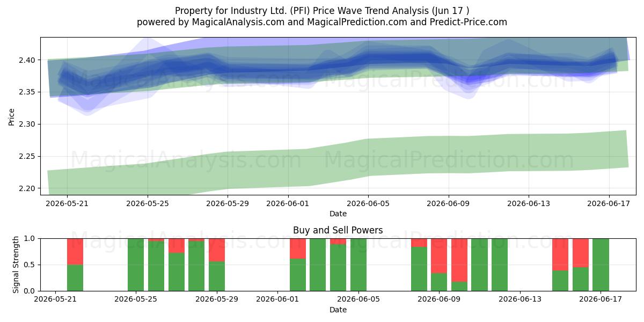
Task: Click 2026-06-01 on the Buy and Sell Powers axis
Action: (x=277, y=300)
